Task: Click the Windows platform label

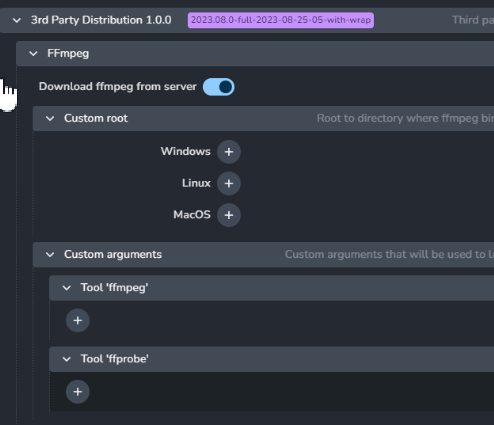Action: pos(186,151)
